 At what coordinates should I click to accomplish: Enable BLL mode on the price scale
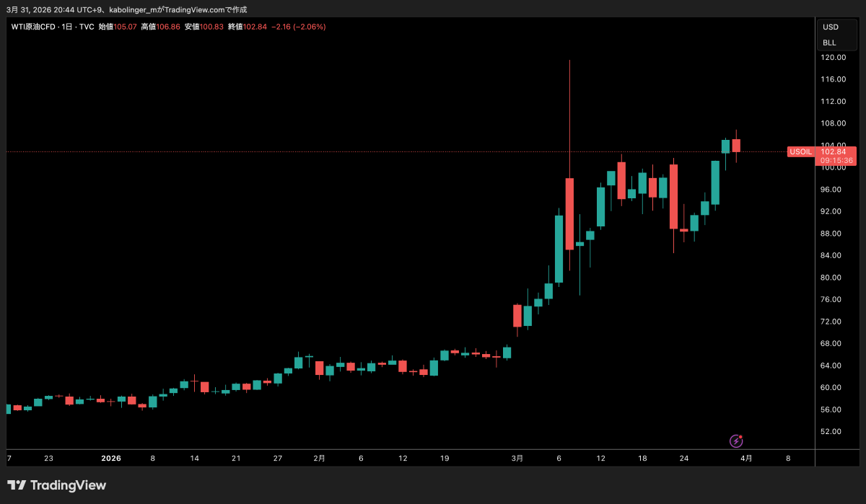coord(829,43)
